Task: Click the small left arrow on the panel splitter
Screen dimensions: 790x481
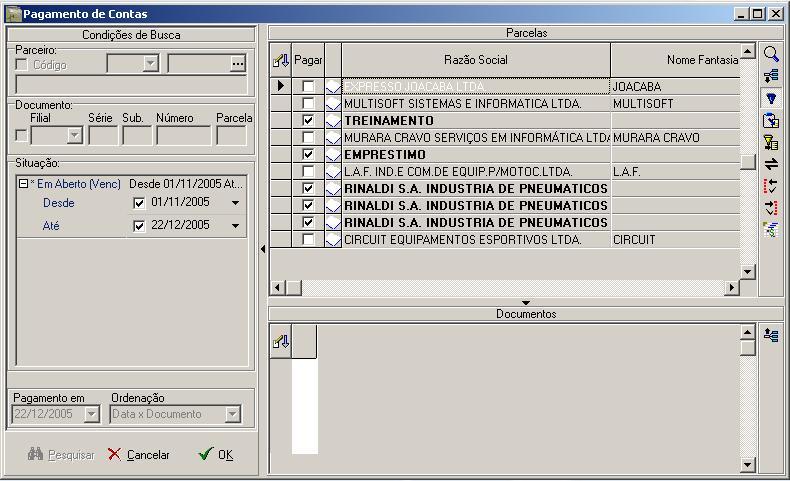Action: 263,249
